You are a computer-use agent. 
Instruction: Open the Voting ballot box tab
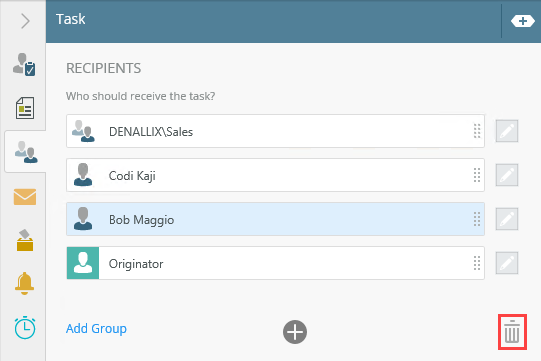25,240
